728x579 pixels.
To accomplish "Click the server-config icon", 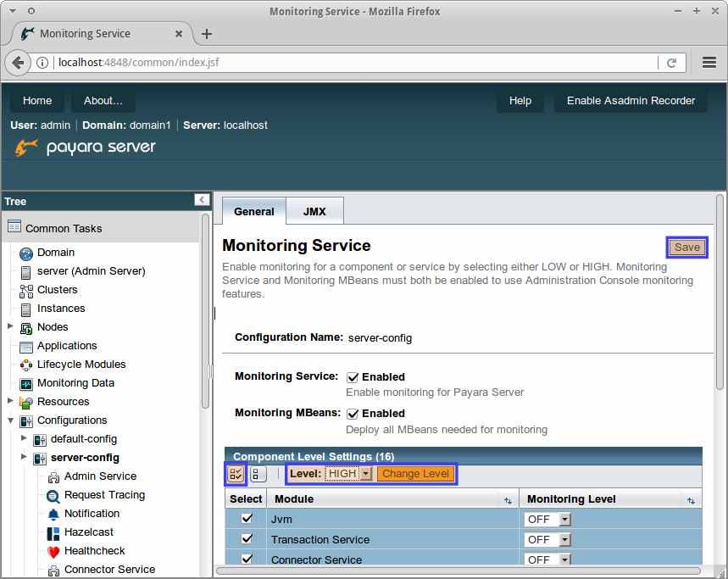I will tap(40, 459).
